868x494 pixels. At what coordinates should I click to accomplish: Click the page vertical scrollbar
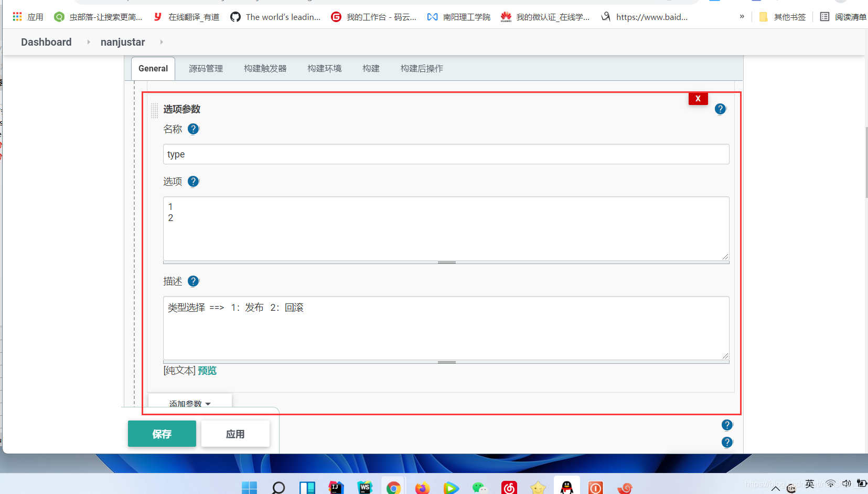coord(866,163)
